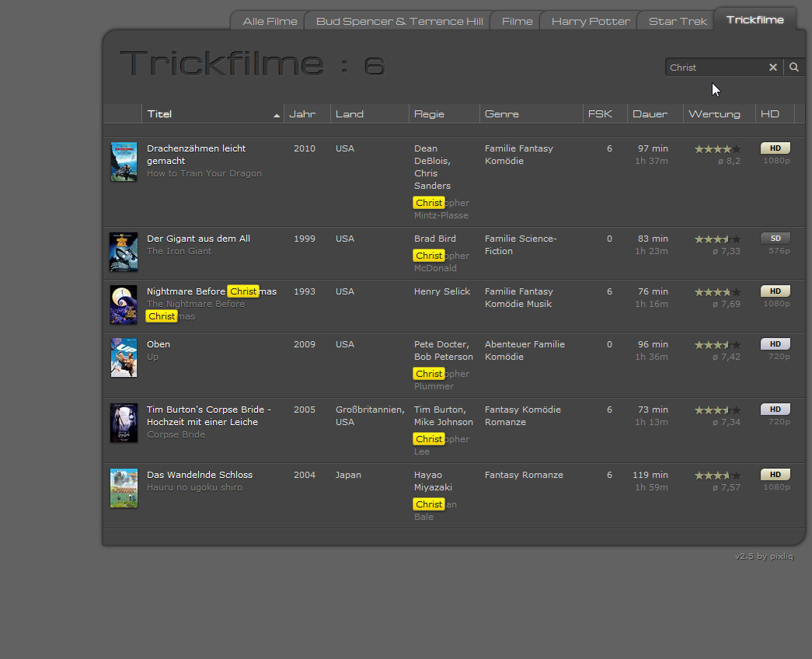
Task: Open the Der Gigant aus dem All poster
Action: pos(124,252)
